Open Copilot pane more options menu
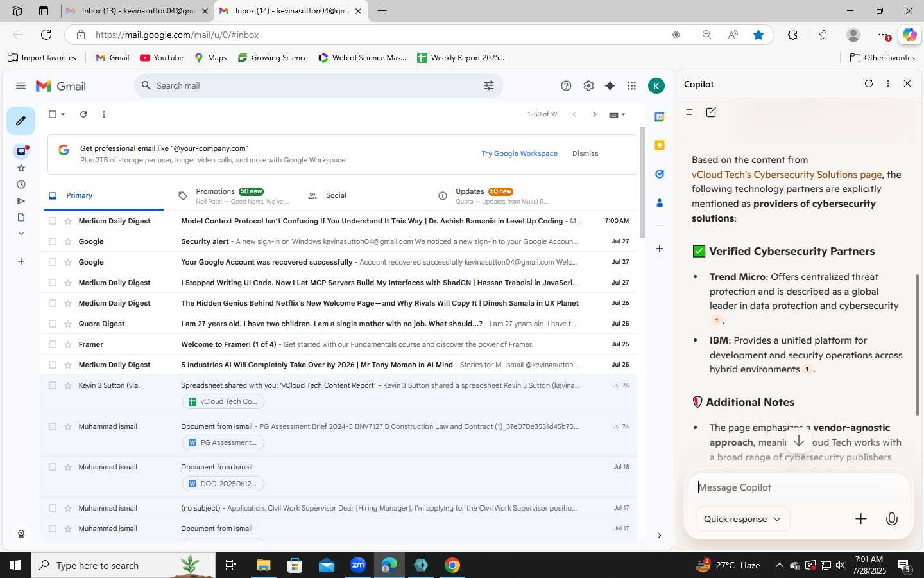Screen dimensions: 924x578 (x=888, y=83)
